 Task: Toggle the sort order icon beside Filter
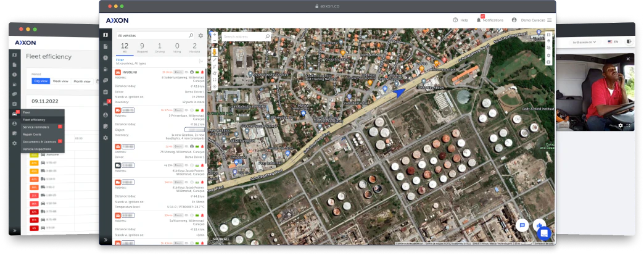201,61
